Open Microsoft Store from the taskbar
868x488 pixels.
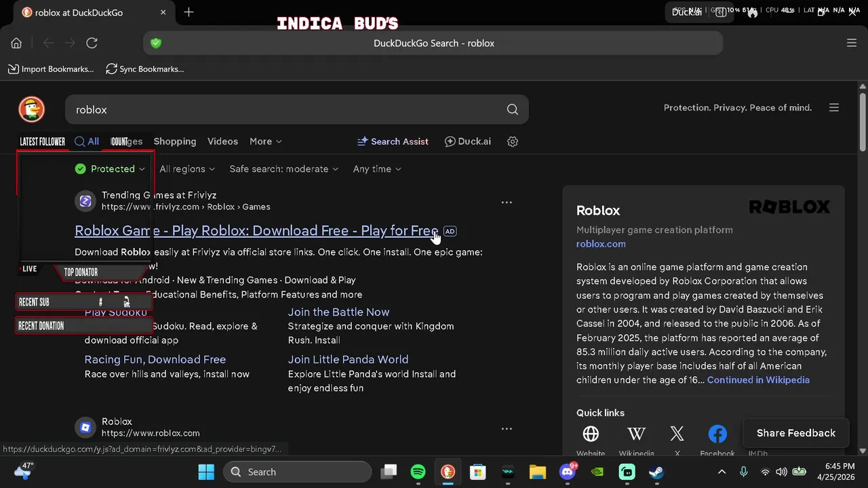pyautogui.click(x=477, y=472)
